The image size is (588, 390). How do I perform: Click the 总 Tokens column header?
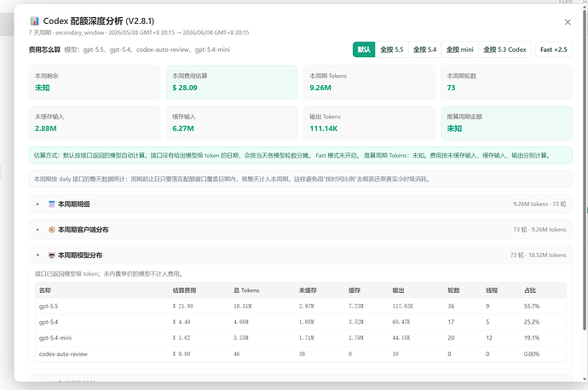pos(246,290)
